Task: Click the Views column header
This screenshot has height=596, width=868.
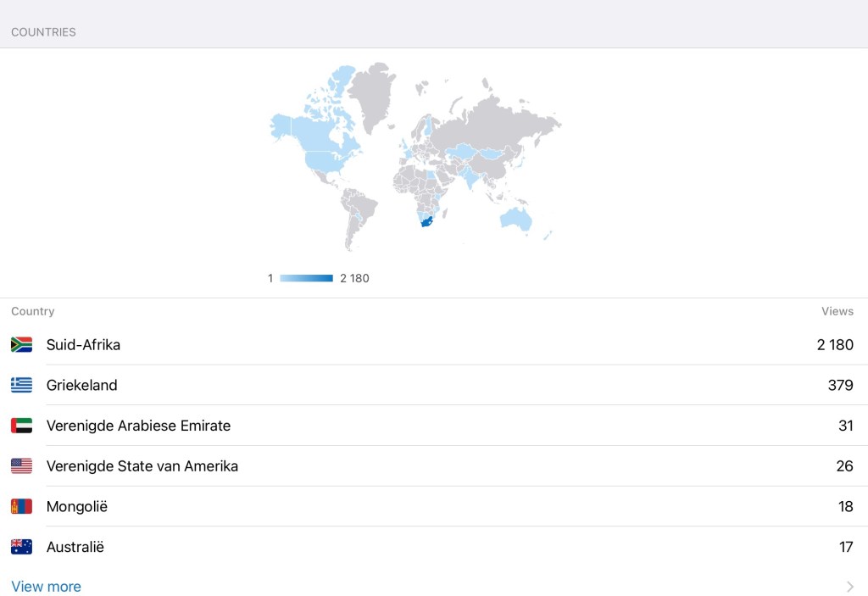Action: (x=837, y=311)
